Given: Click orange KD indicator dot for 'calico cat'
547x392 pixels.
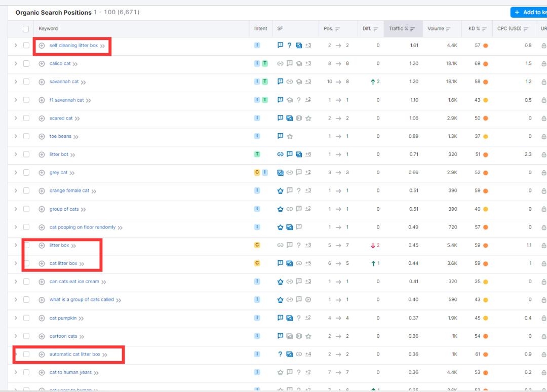Looking at the screenshot, I should click(485, 64).
